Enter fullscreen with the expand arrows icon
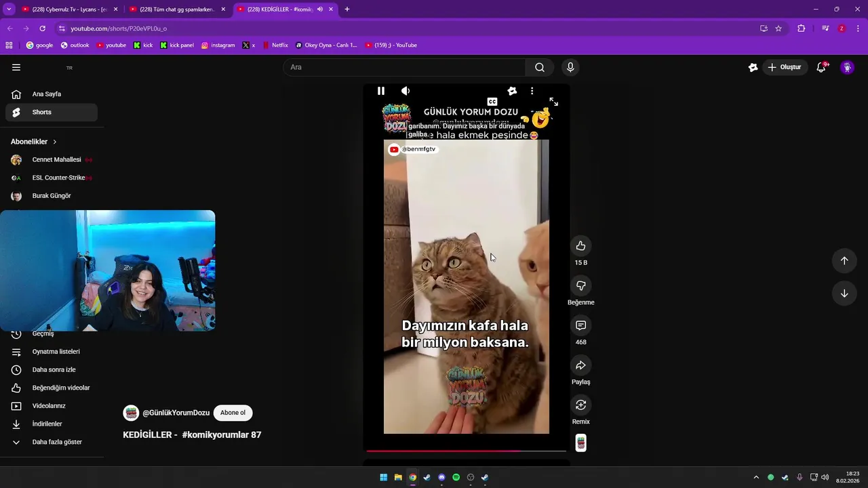Screen dimensions: 868x488 pos(553,102)
